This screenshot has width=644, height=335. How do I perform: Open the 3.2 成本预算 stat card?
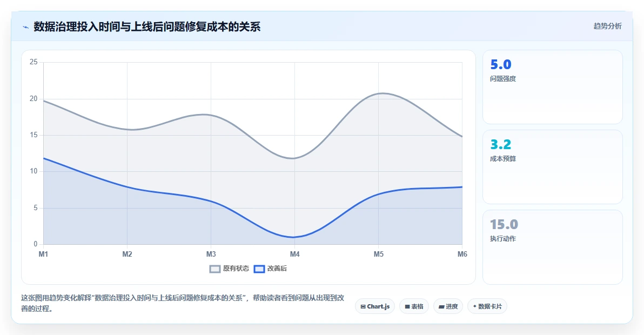[552, 167]
